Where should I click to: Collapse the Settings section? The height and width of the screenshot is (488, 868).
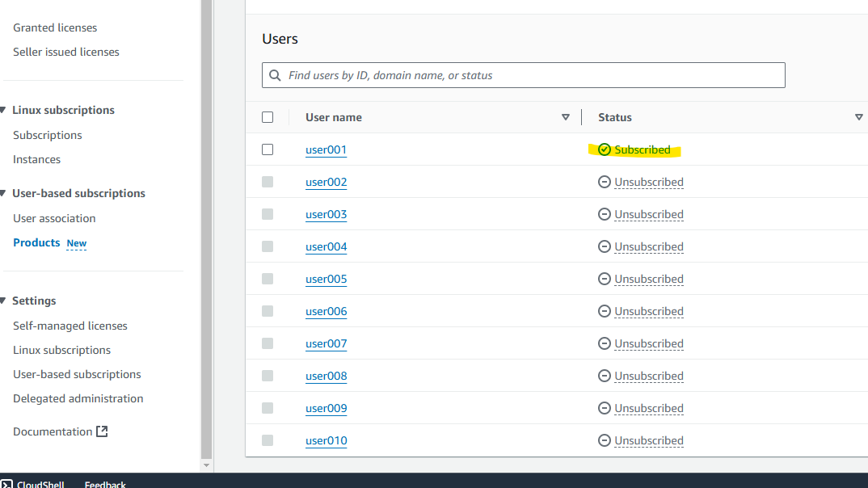point(2,301)
